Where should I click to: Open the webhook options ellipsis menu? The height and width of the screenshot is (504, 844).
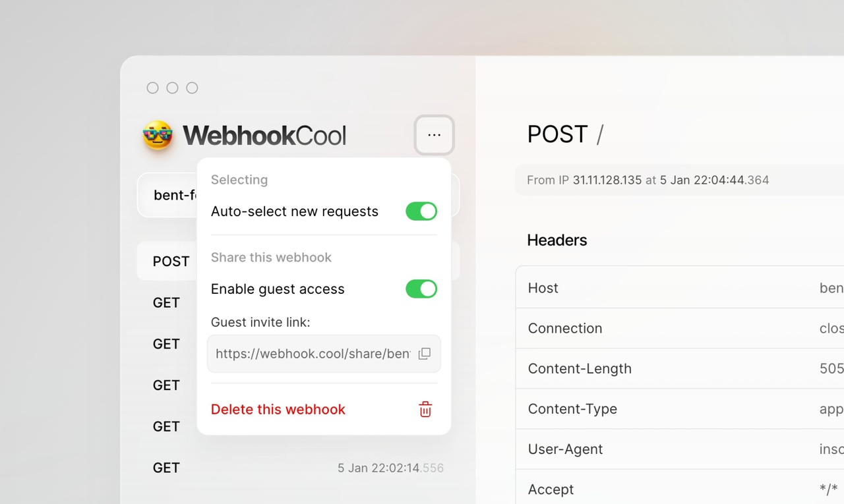(434, 134)
